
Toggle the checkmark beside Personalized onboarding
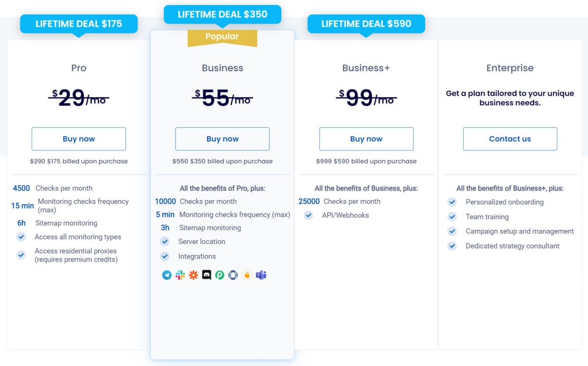452,202
